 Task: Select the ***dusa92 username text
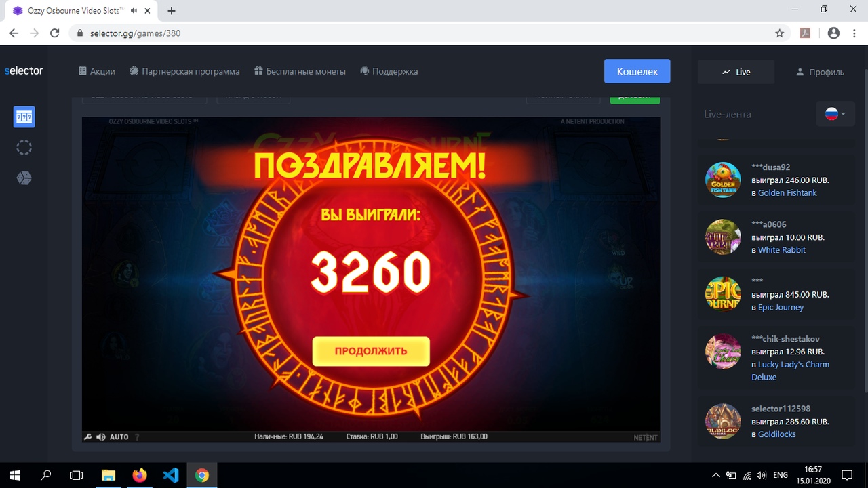(x=770, y=167)
